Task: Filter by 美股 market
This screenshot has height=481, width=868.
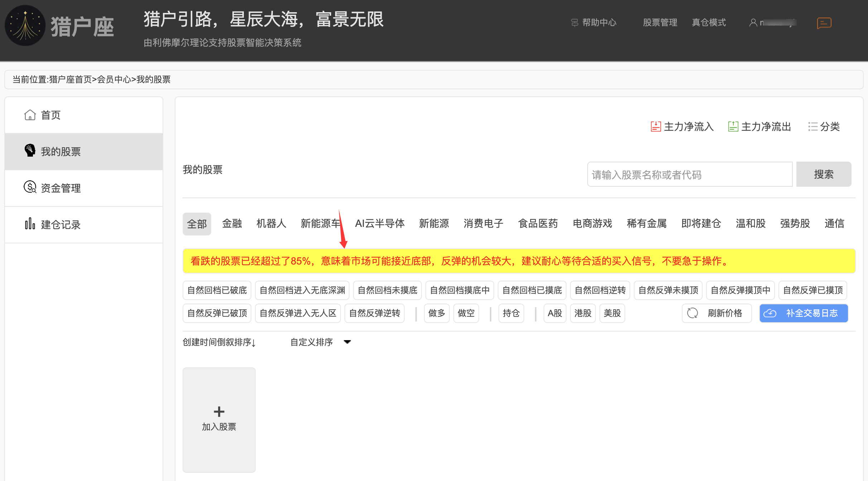Action: pyautogui.click(x=612, y=313)
